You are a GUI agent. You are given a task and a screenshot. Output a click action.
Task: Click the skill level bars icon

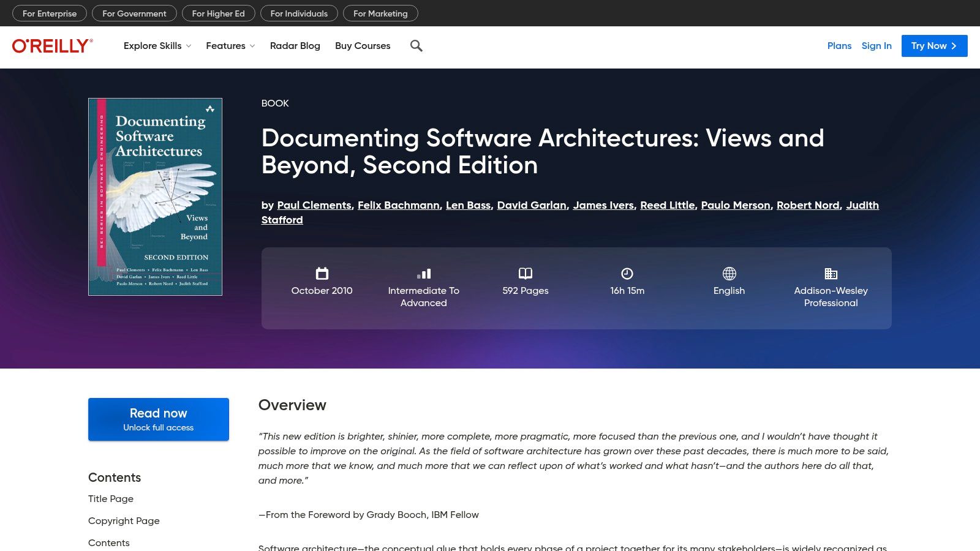[x=423, y=274]
